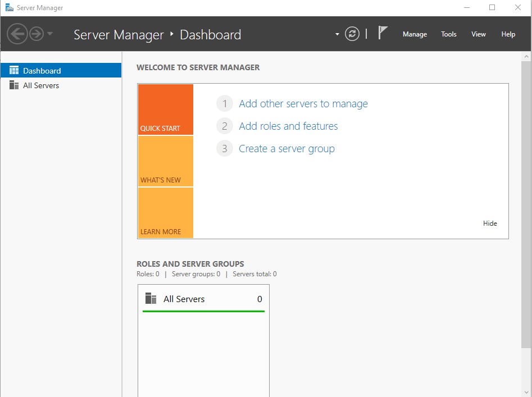Click the step 1 circle
Viewport: 532px width, 397px height.
click(x=225, y=103)
